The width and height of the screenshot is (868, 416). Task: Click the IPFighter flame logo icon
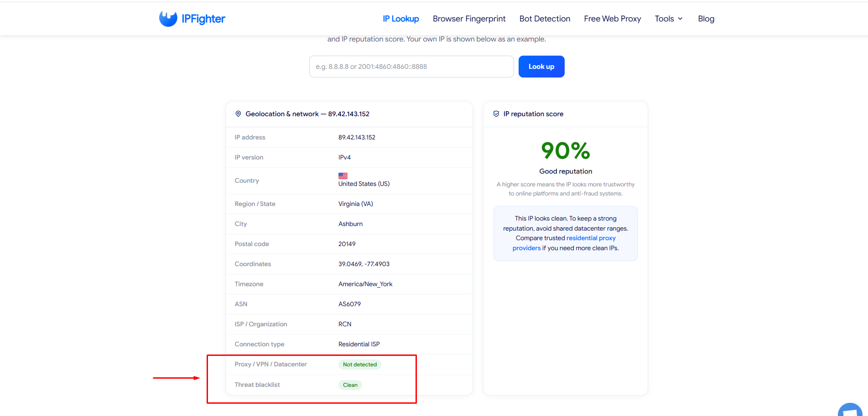point(168,19)
